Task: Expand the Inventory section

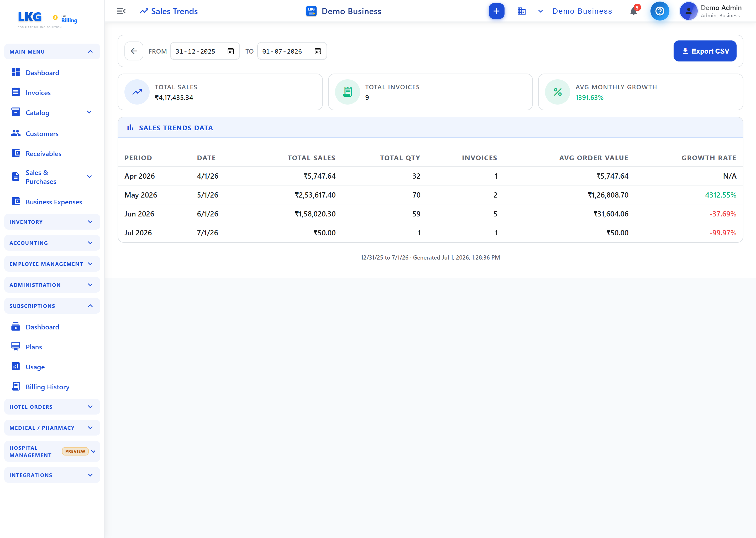Action: [52, 222]
